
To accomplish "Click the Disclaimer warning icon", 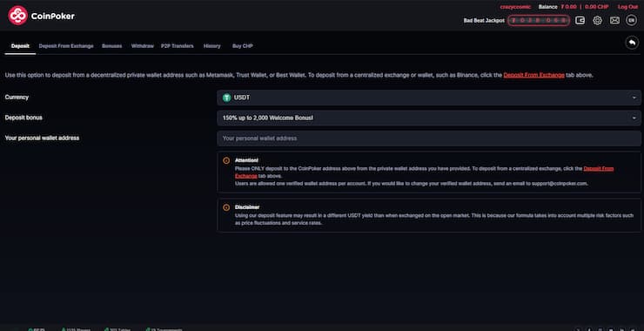I will (x=226, y=207).
